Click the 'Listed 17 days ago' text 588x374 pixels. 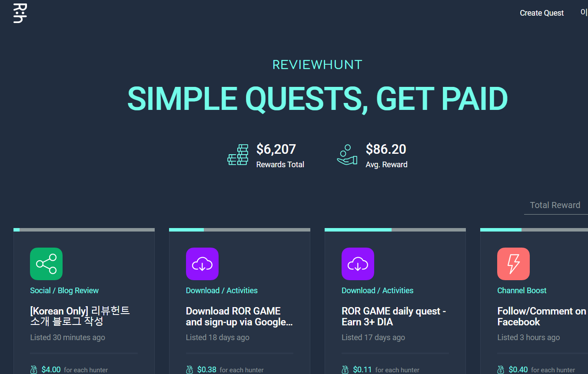tap(373, 338)
